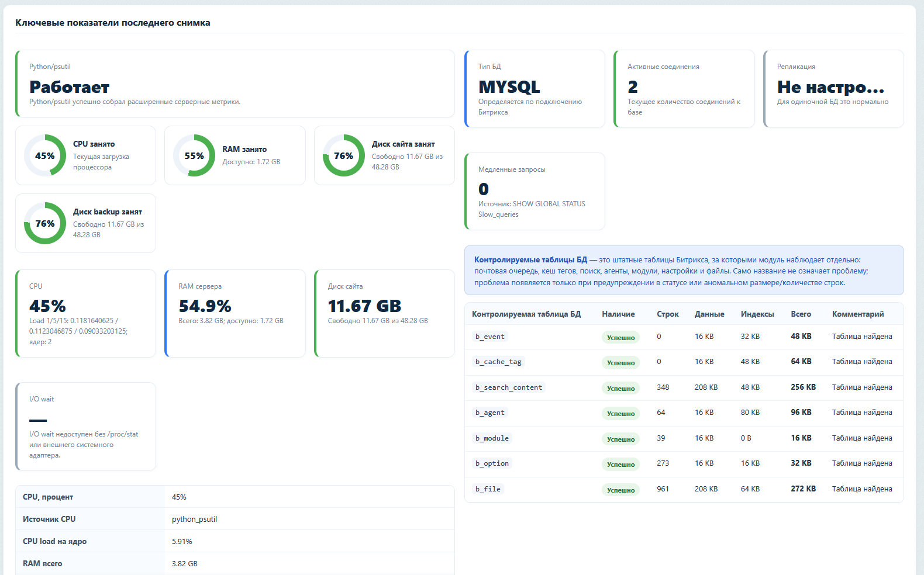This screenshot has height=575, width=924.
Task: Click the Строк column header
Action: tap(667, 314)
